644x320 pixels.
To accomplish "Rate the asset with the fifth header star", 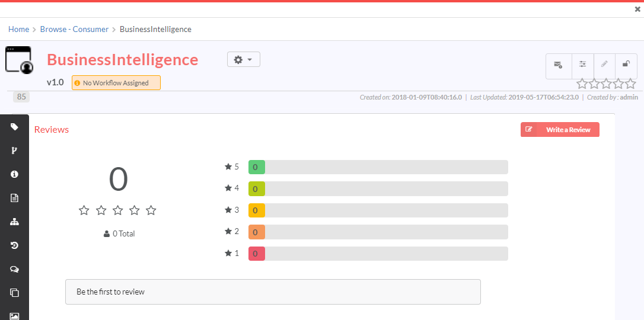I will tap(630, 84).
